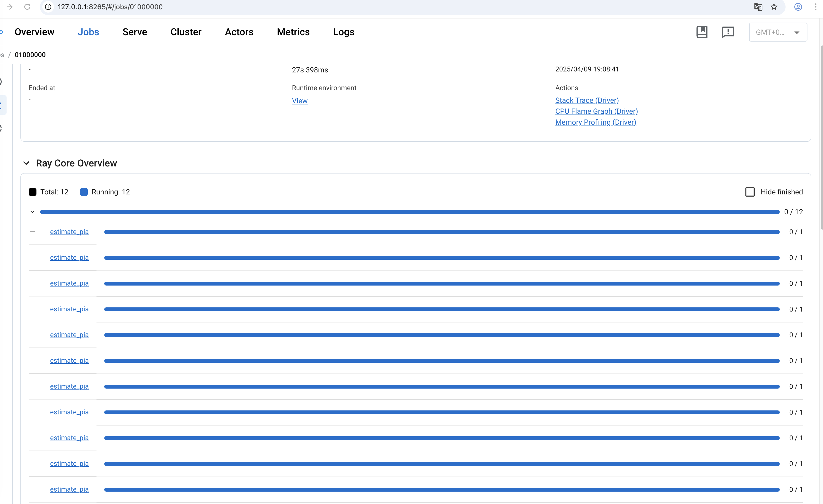The height and width of the screenshot is (504, 823).
Task: Click the Runtime environment View link
Action: click(300, 101)
